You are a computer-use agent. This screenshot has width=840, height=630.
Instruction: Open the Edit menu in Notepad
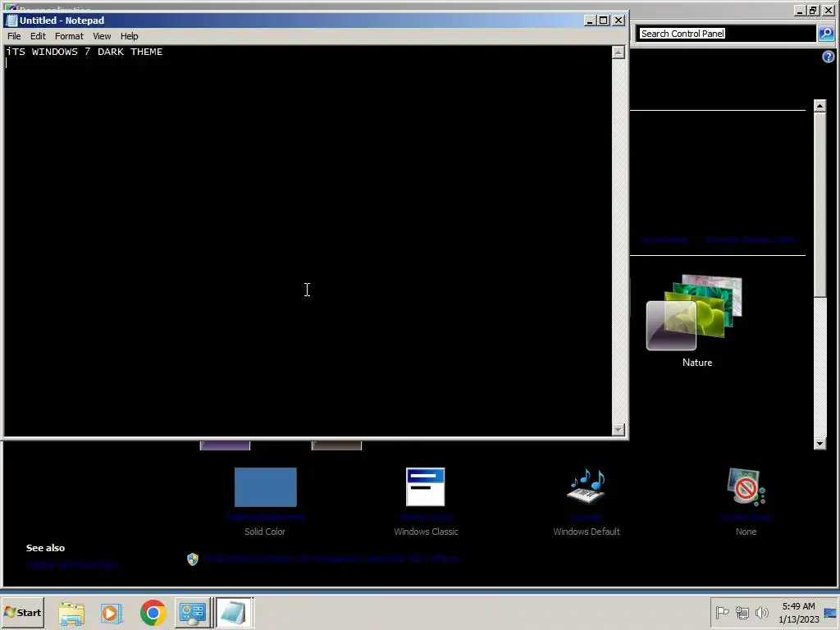click(38, 36)
